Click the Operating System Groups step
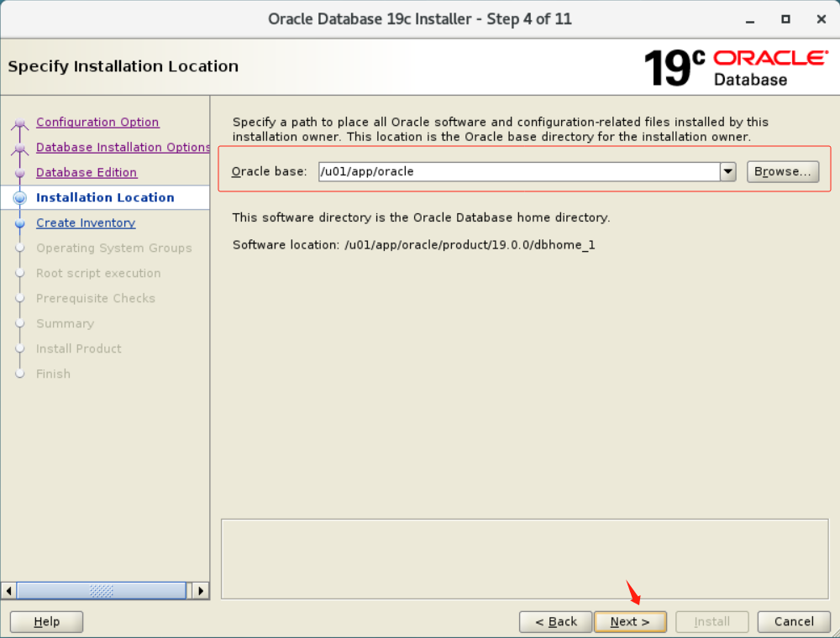 114,248
